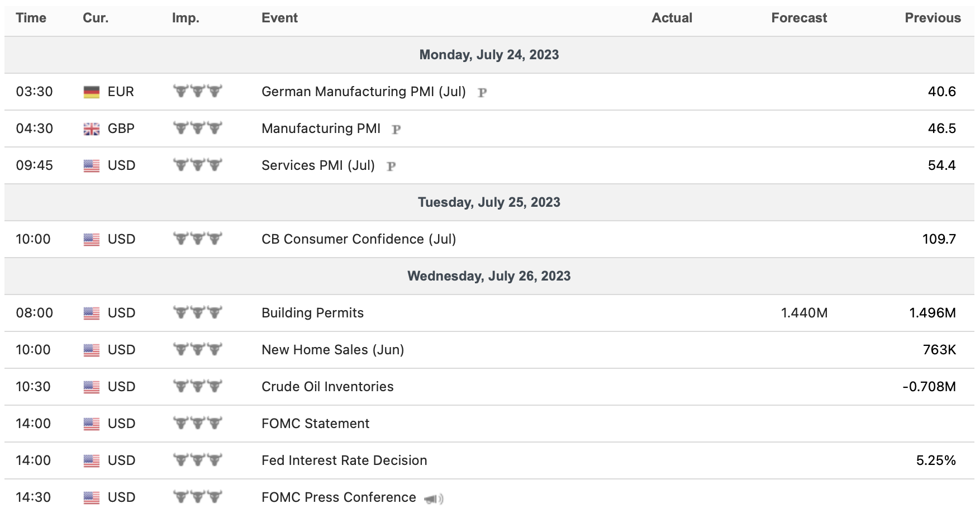Click the bull importance icons for CB Consumer Confidence
Image resolution: width=980 pixels, height=513 pixels.
[x=197, y=239]
